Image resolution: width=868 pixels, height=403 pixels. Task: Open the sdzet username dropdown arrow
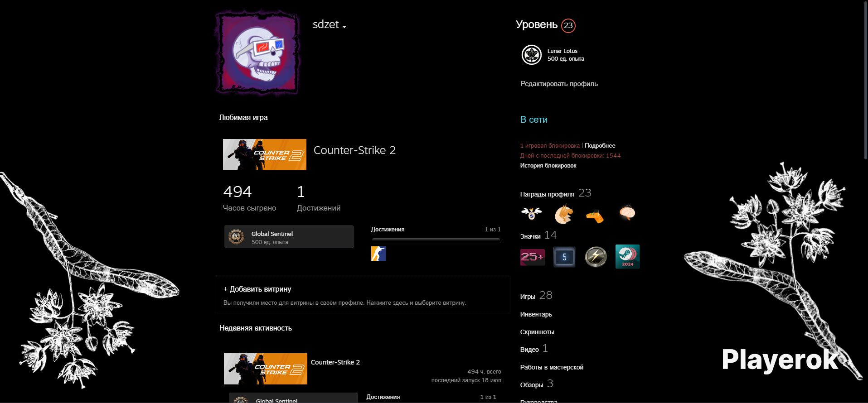click(344, 27)
